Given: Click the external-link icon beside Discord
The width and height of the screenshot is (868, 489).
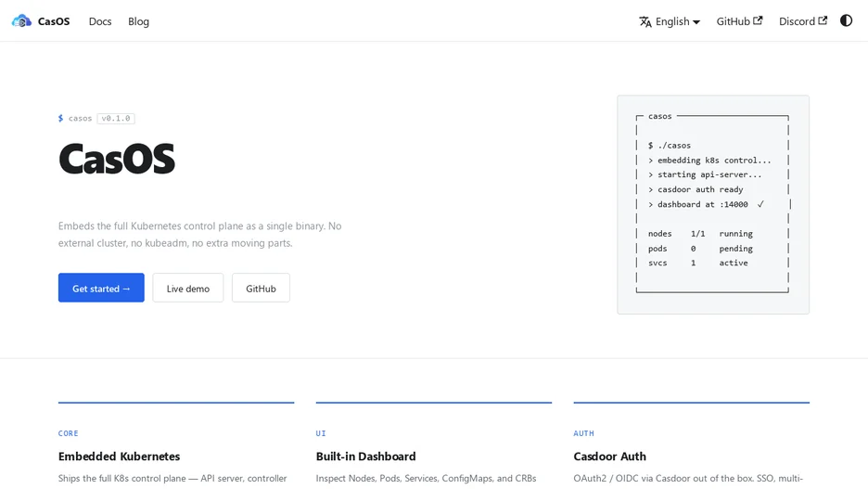Looking at the screenshot, I should coord(823,20).
